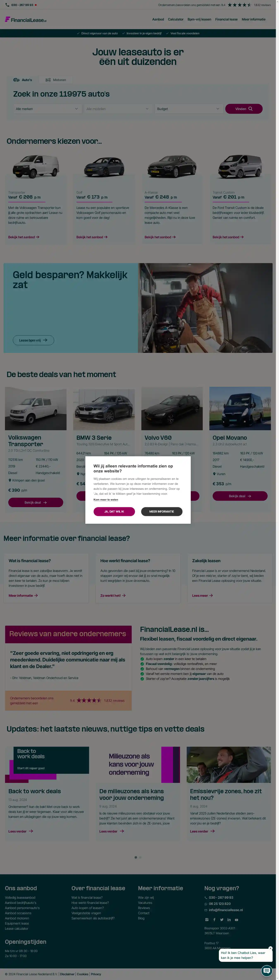Open the LinkedIn icon in footer
Screen dimensions: 279x980
(229, 920)
